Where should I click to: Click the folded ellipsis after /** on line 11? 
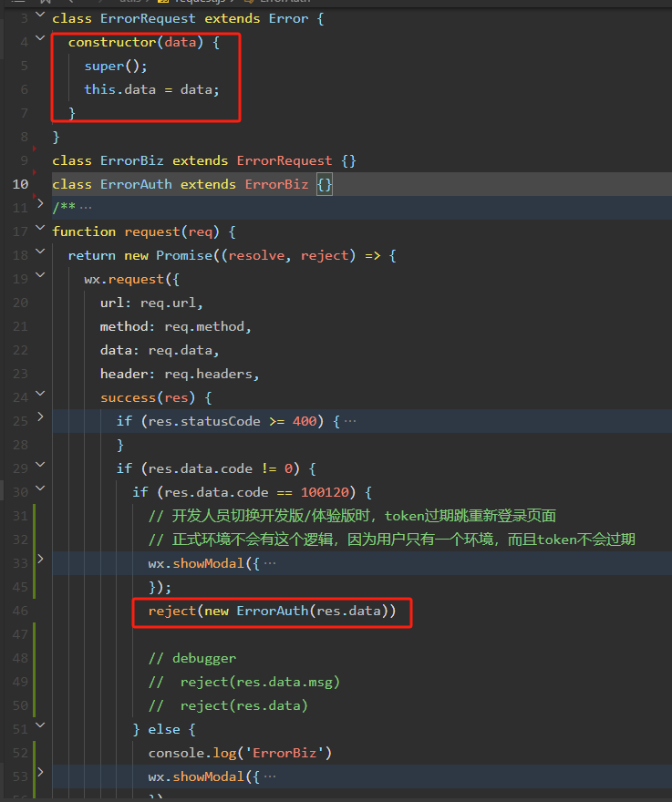(x=86, y=207)
